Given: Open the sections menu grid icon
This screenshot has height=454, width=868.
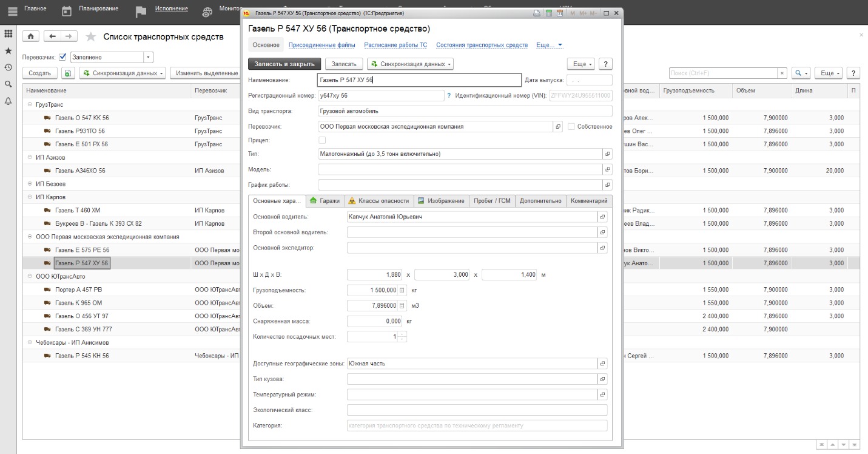Looking at the screenshot, I should coord(8,35).
